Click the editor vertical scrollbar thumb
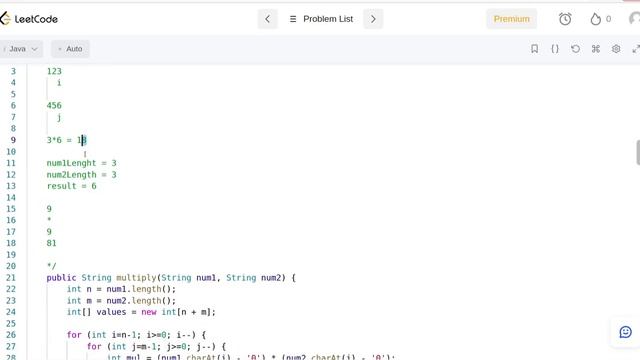The height and width of the screenshot is (360, 640). click(638, 152)
